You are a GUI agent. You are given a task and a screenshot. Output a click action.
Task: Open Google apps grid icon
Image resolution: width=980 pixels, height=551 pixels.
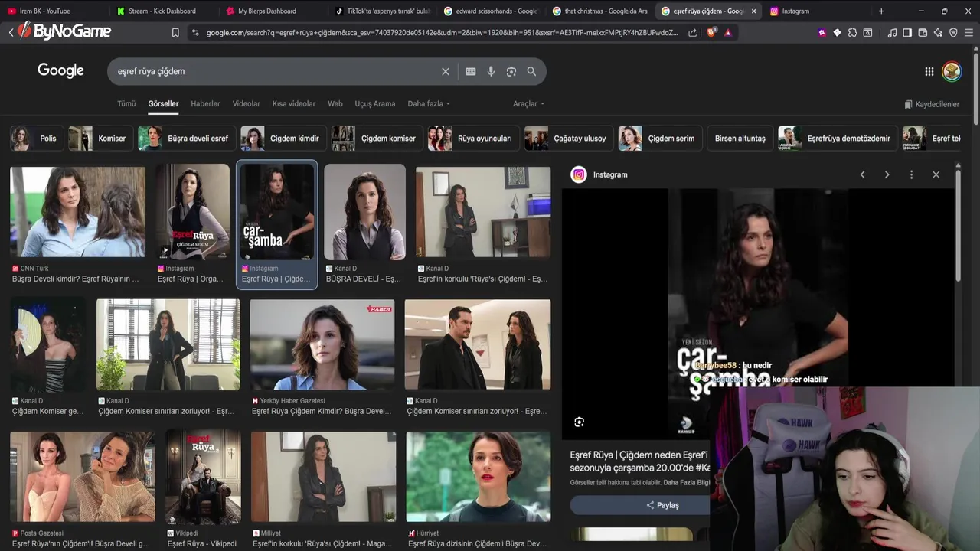click(x=929, y=71)
